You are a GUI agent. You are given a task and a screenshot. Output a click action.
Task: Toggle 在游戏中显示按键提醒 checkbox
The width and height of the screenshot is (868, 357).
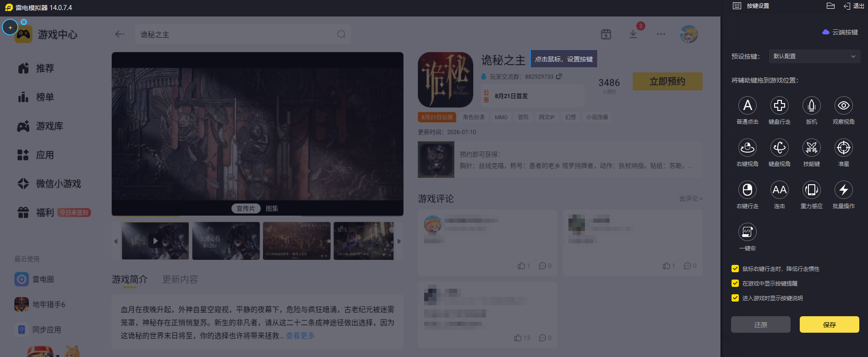(735, 284)
